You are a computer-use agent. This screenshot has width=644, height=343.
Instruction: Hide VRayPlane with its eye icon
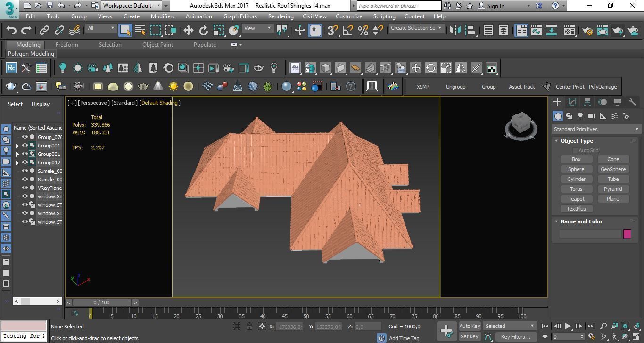pos(25,188)
